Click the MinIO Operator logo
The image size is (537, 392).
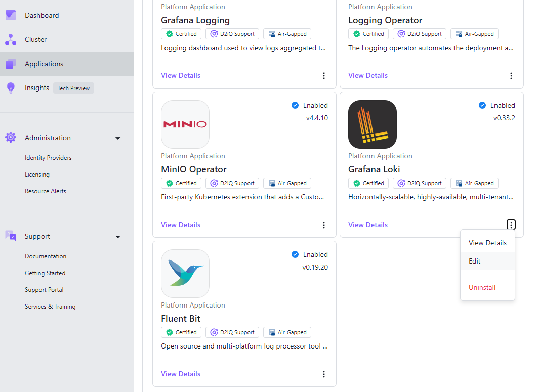(185, 124)
